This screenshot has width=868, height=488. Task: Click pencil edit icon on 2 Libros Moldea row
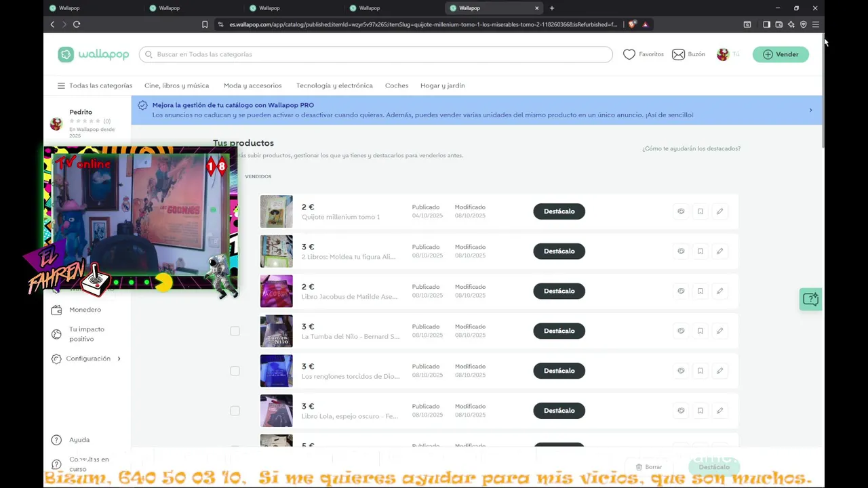pos(719,251)
